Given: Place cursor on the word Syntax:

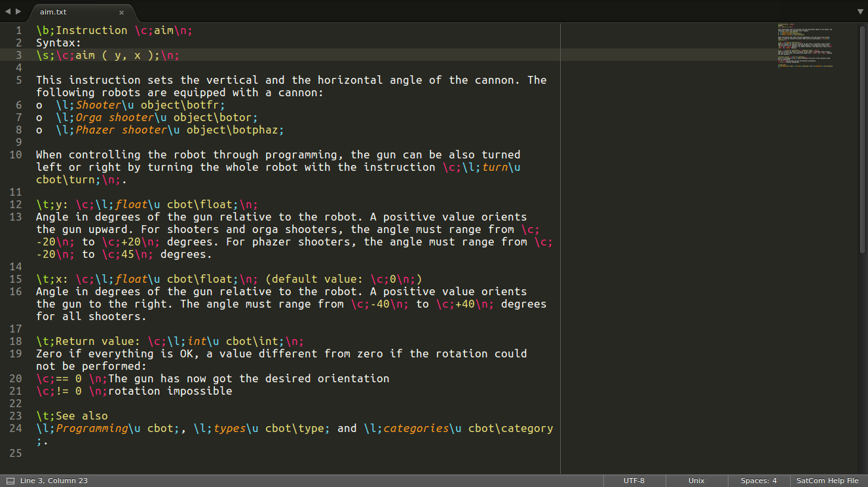Looking at the screenshot, I should click(x=58, y=43).
